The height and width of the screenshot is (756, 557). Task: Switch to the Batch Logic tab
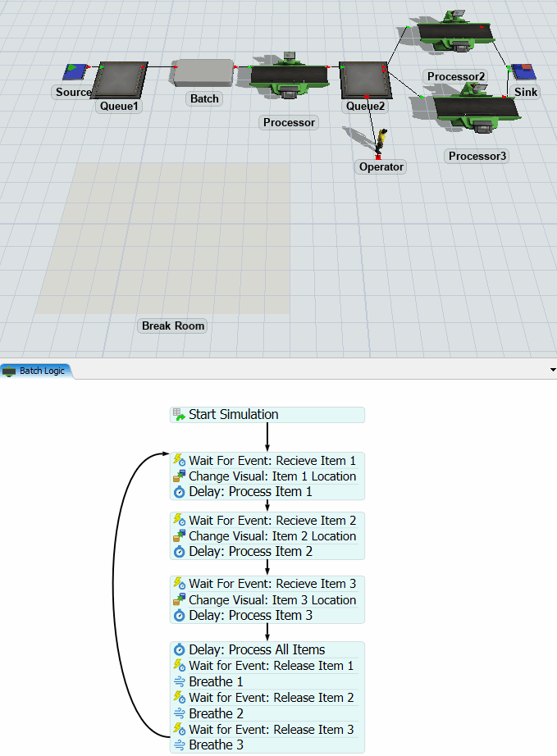click(37, 371)
